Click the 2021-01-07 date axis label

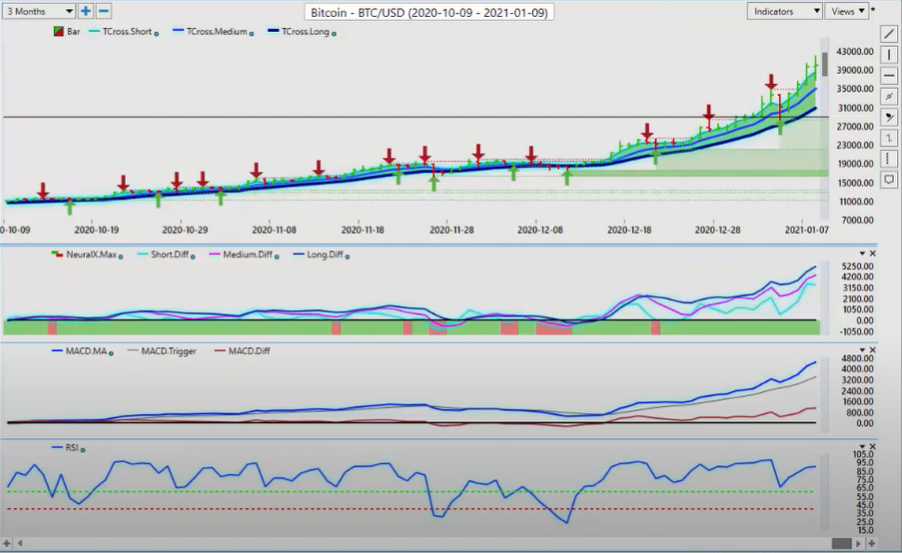click(807, 230)
